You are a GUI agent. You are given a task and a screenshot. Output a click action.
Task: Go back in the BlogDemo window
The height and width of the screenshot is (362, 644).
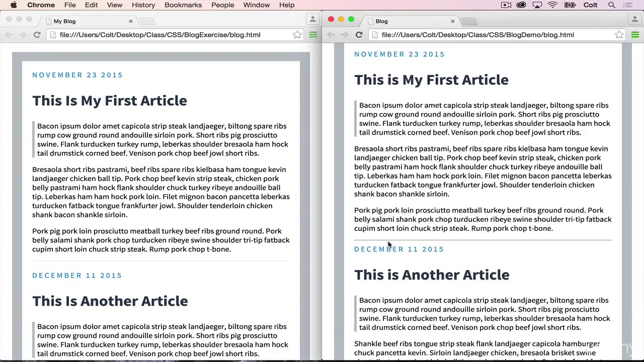tap(331, 35)
